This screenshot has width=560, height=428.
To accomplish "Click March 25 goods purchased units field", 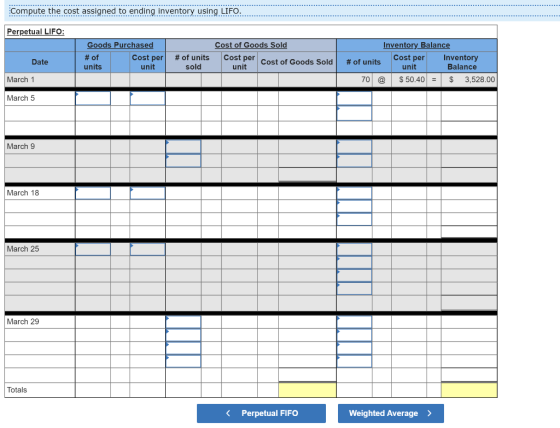I will [93, 249].
